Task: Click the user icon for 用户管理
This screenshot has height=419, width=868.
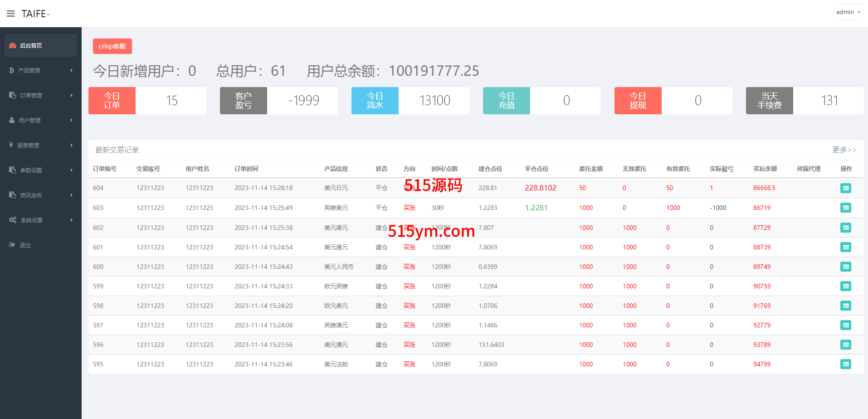Action: click(12, 120)
